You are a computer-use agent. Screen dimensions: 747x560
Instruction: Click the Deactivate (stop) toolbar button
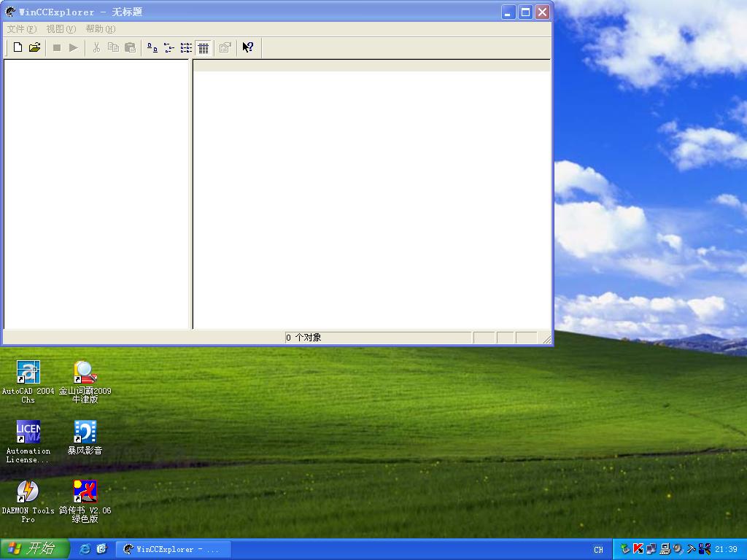coord(57,47)
